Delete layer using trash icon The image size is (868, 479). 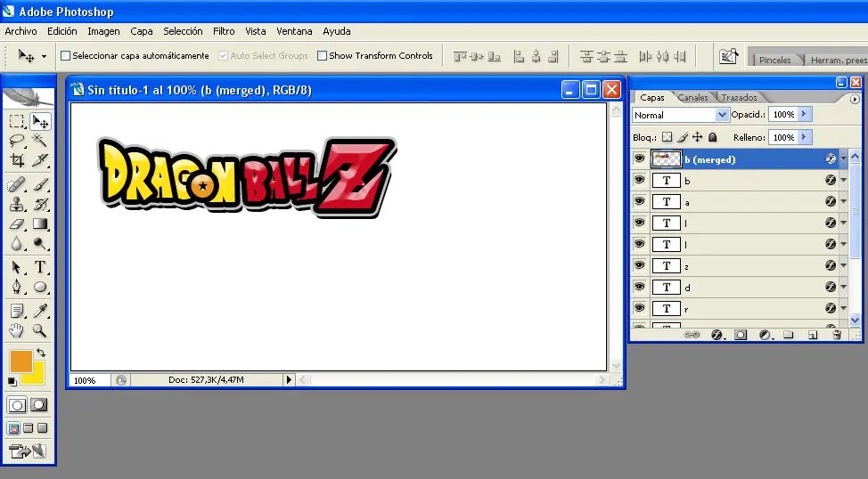[837, 335]
